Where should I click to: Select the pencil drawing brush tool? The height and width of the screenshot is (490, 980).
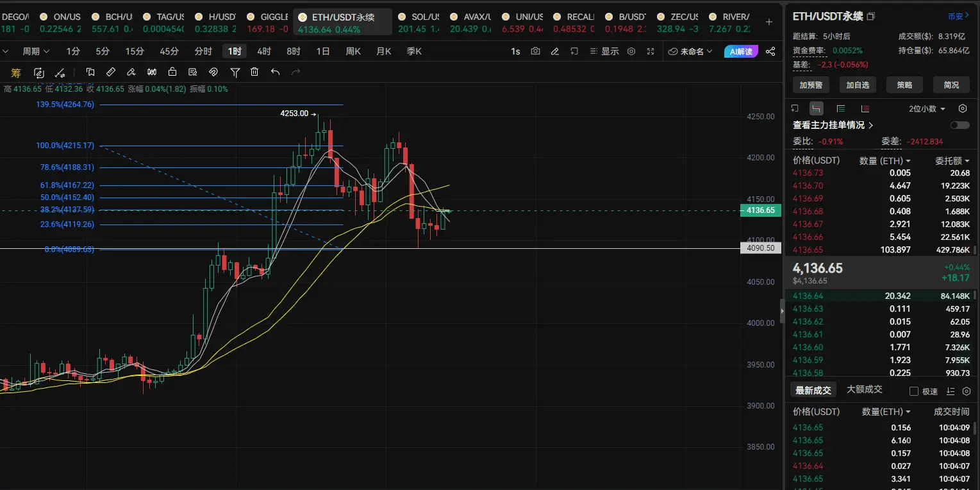tap(131, 72)
